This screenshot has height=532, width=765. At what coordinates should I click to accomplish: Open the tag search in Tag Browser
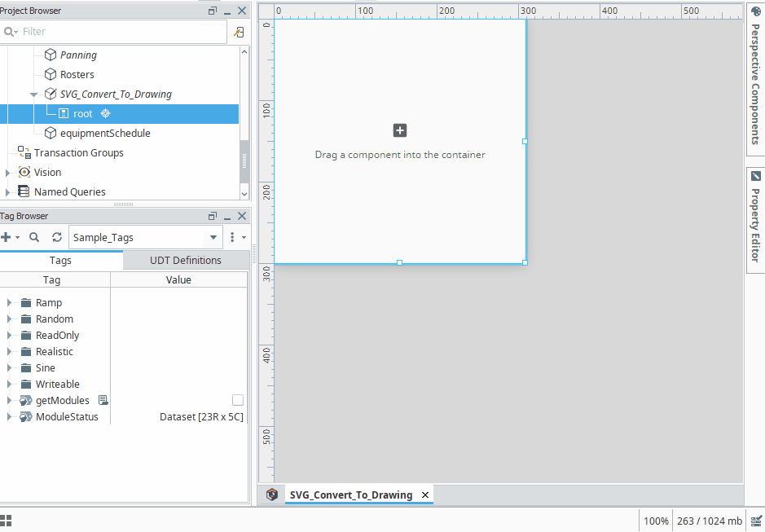pyautogui.click(x=33, y=237)
